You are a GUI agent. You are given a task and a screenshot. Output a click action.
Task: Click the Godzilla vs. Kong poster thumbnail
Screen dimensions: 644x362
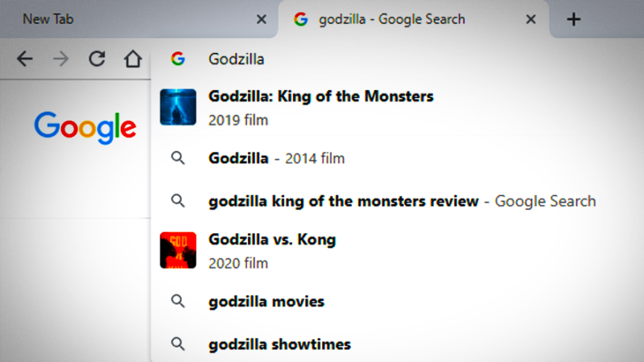click(178, 249)
